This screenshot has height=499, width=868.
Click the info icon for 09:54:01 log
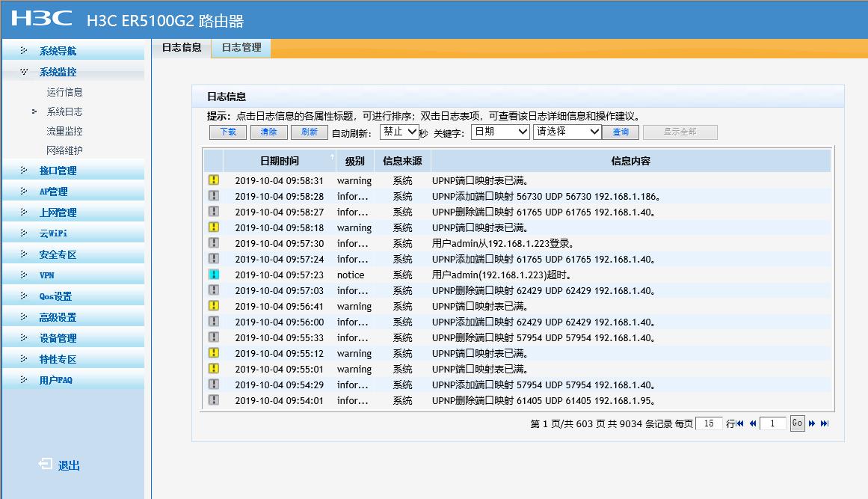[x=214, y=399]
